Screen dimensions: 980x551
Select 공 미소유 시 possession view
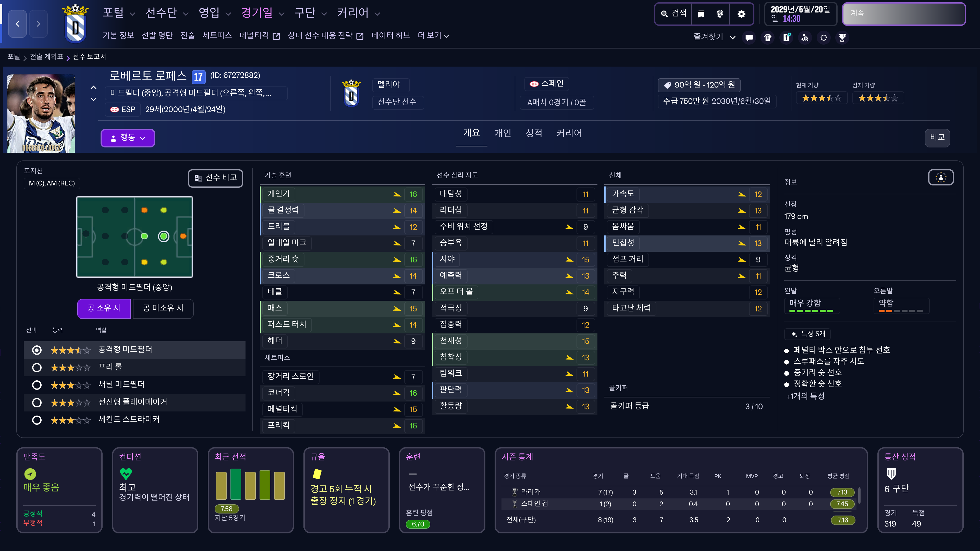(163, 308)
